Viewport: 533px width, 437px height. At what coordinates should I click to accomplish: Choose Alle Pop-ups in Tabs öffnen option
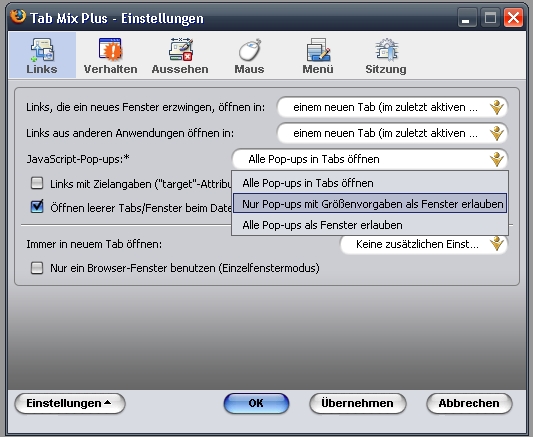(370, 183)
